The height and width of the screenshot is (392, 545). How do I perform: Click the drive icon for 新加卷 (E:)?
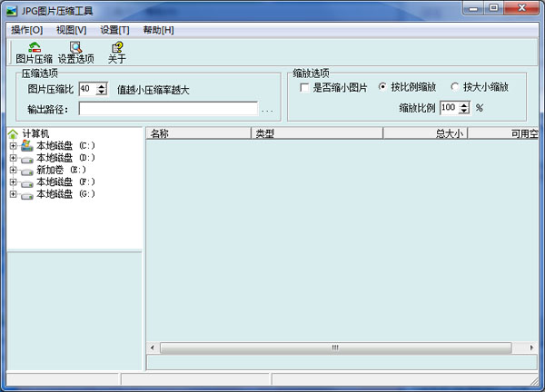pos(27,171)
